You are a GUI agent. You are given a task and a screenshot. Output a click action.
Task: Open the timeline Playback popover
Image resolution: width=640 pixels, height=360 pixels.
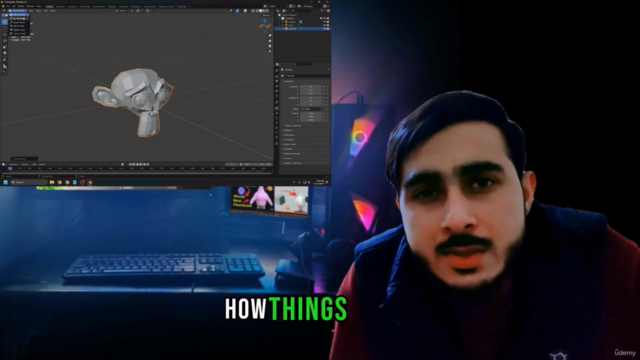[x=14, y=164]
